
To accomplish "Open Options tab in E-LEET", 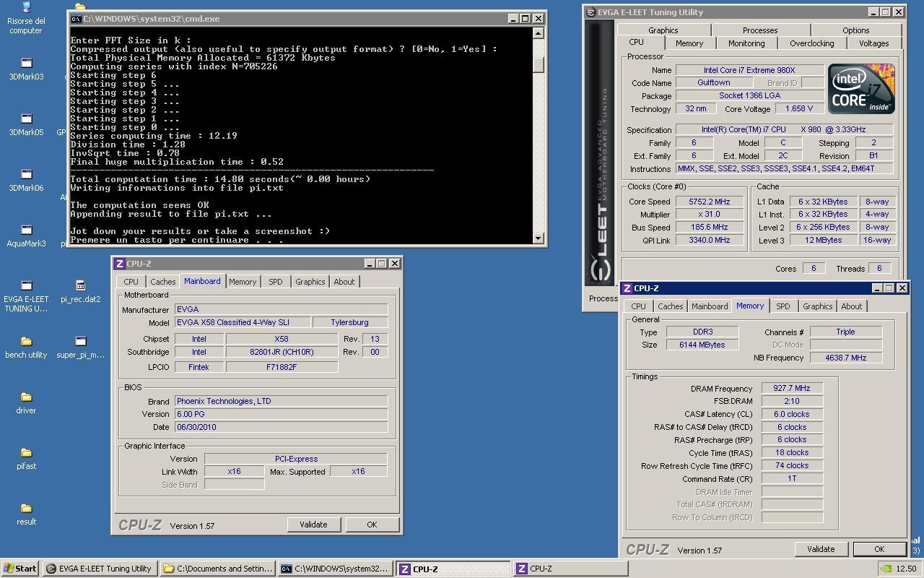I will pos(855,30).
